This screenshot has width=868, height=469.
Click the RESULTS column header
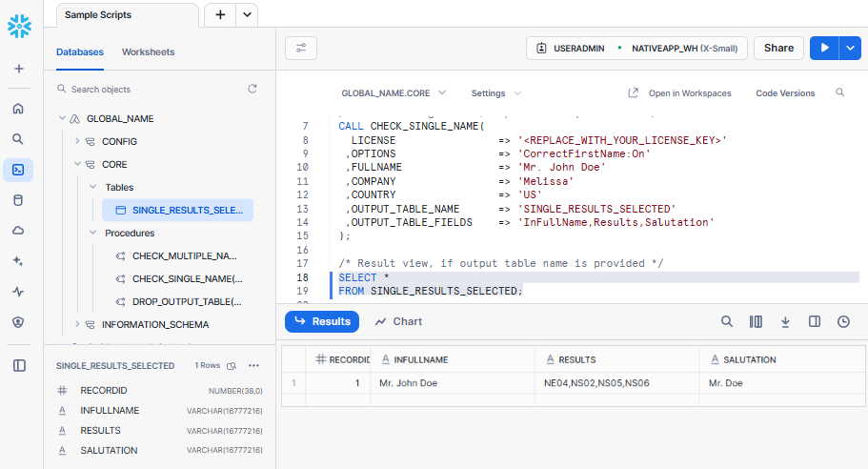[x=617, y=359]
